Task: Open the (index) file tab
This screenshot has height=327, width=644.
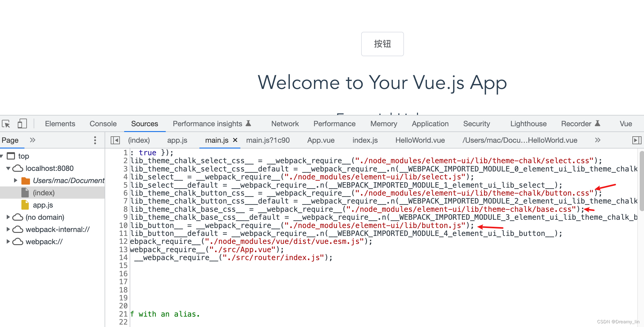Action: (139, 140)
